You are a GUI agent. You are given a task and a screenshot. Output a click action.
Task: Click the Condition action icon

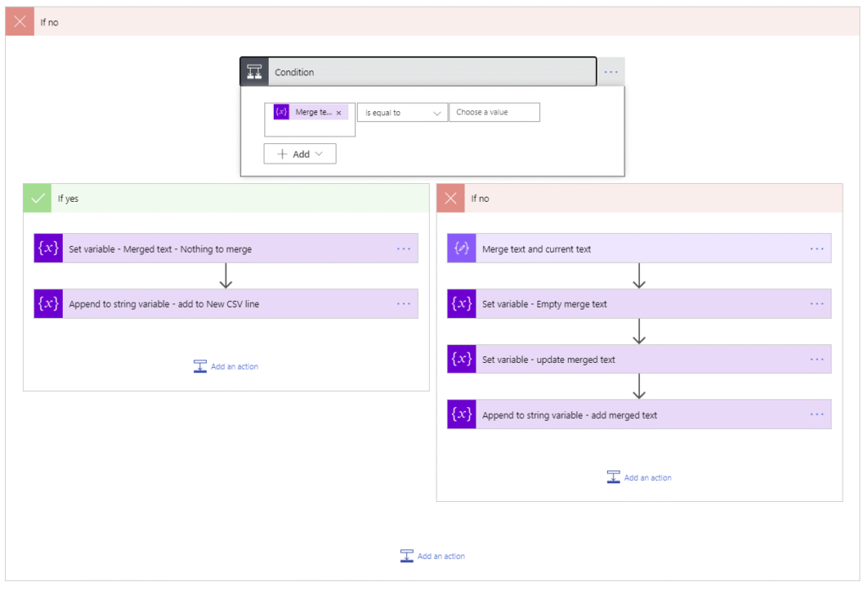(254, 72)
